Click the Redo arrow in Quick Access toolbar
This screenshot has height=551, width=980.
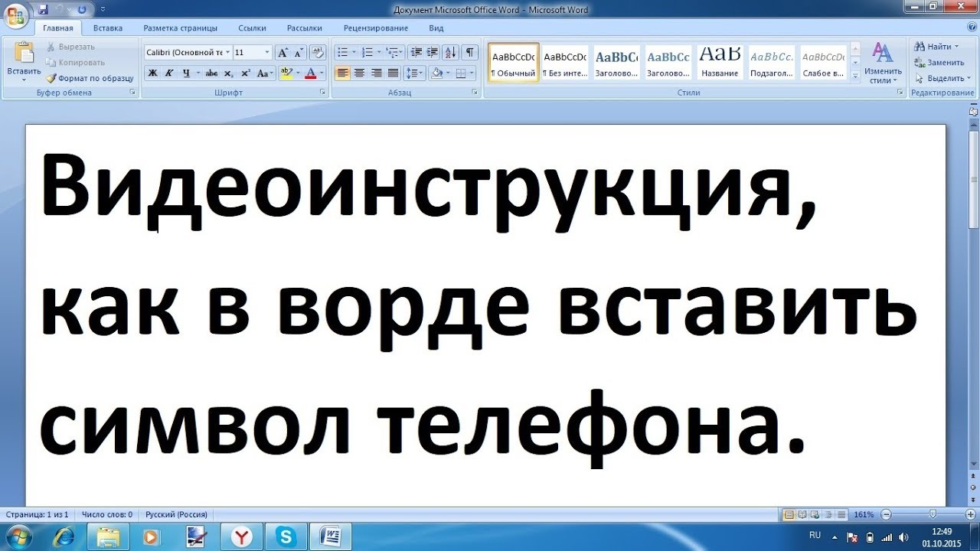point(82,9)
